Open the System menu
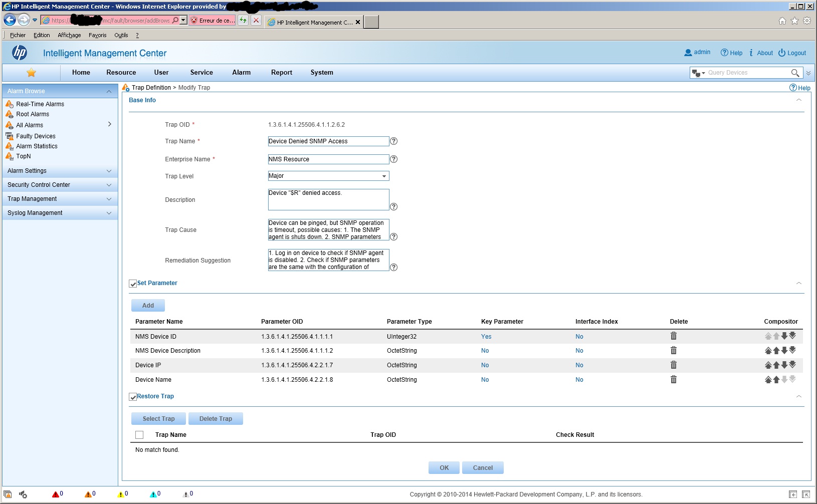Viewport: 817px width, 504px height. coord(322,73)
